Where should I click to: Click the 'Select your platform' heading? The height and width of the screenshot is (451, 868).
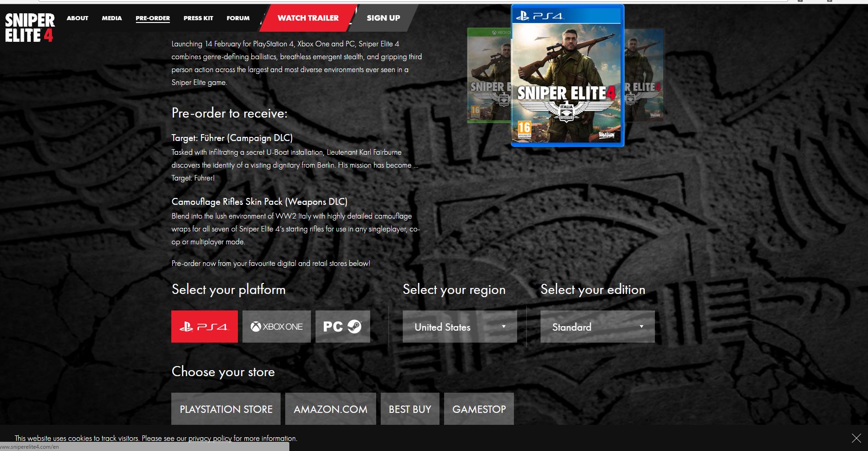228,289
